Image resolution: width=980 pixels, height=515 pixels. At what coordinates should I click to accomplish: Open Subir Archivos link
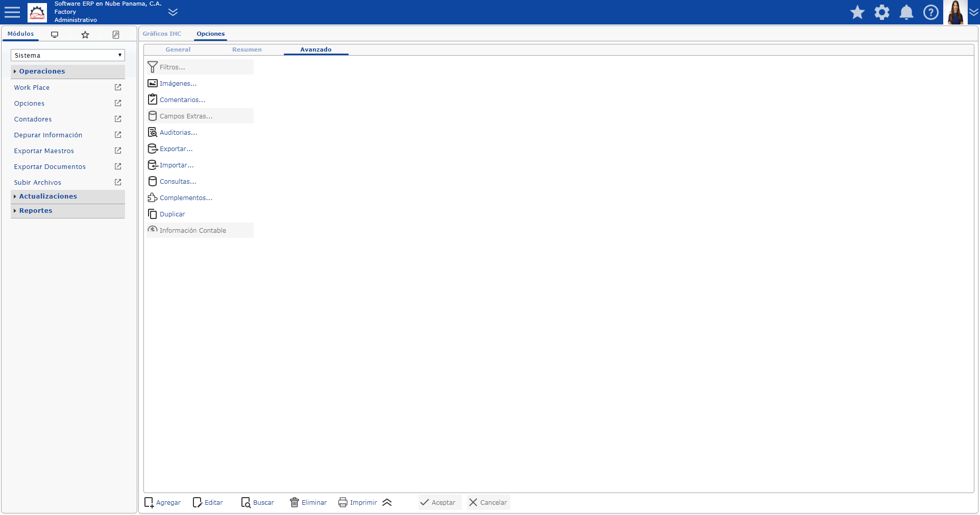[x=37, y=183]
